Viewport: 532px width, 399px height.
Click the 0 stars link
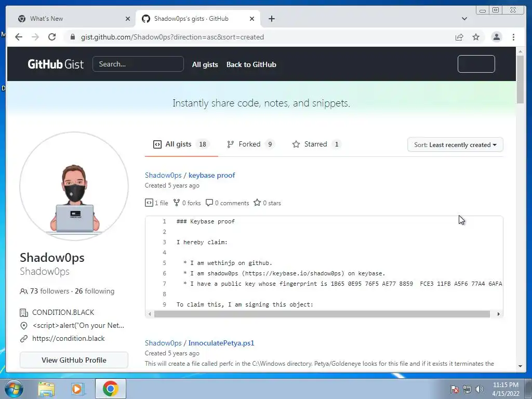[268, 203]
